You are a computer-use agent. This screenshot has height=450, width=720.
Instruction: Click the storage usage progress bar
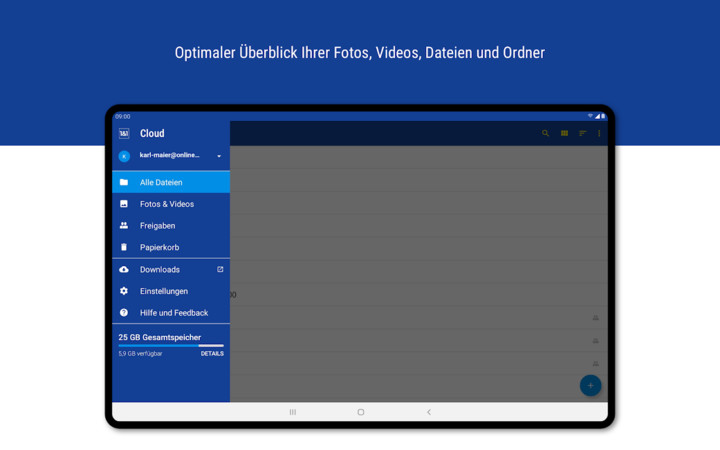tap(170, 345)
